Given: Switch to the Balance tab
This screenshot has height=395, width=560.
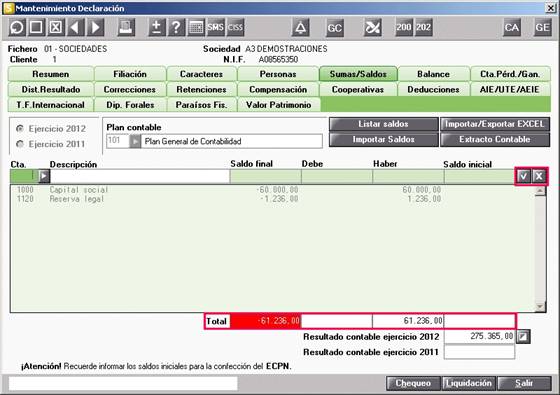Looking at the screenshot, I should click(x=434, y=74).
